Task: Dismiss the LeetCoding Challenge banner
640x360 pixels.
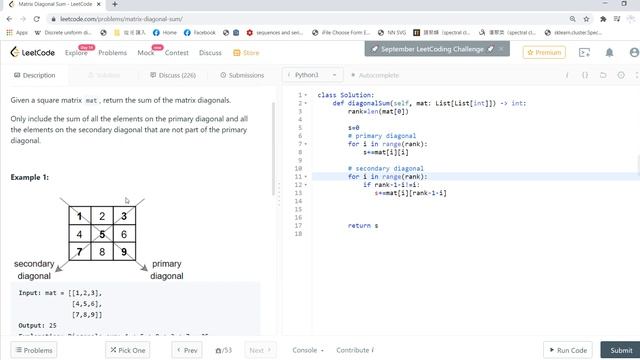Action: [501, 49]
